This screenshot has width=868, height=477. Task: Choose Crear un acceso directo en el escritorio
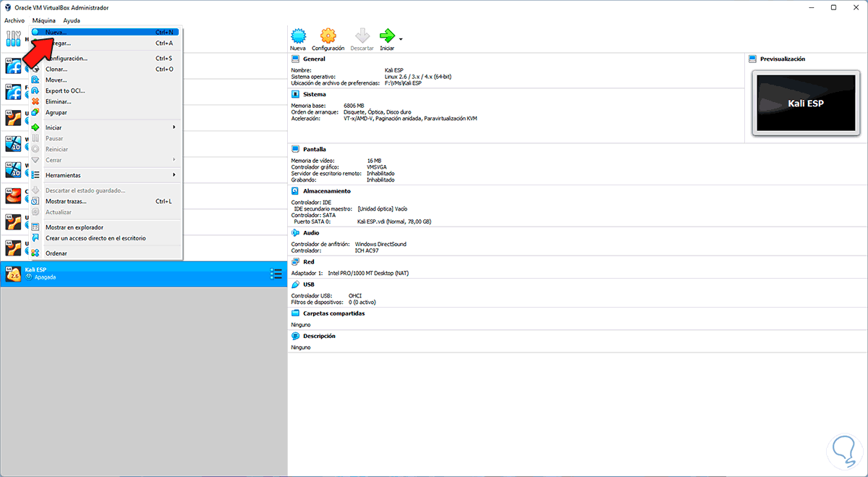[106, 237]
